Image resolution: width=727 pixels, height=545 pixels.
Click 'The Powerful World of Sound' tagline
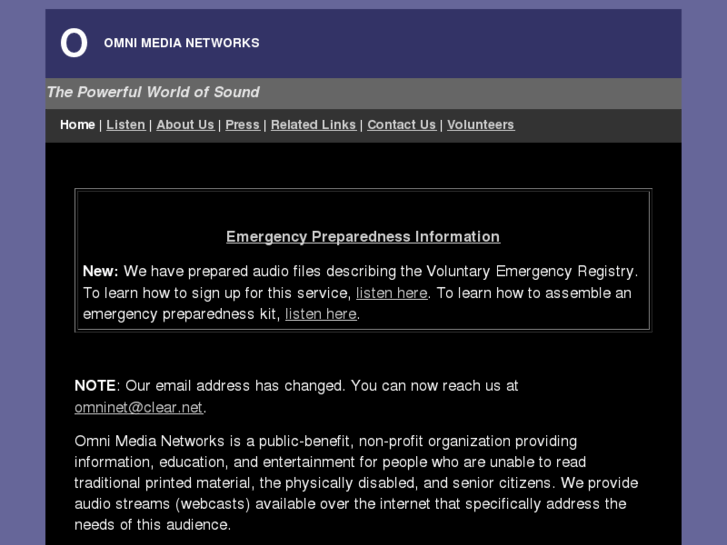pyautogui.click(x=153, y=92)
